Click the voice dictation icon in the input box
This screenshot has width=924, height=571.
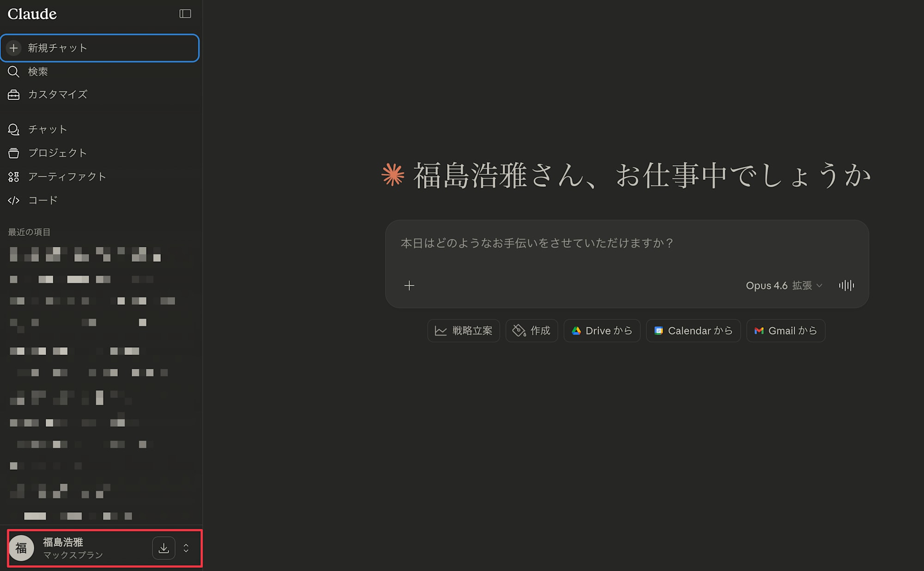(x=846, y=285)
